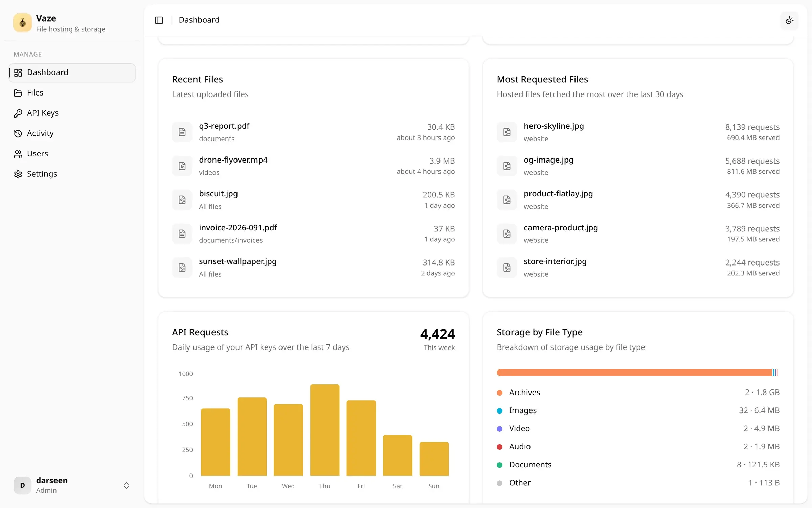Click the 4,424 weekly total
Image resolution: width=812 pixels, height=508 pixels.
[x=437, y=334]
